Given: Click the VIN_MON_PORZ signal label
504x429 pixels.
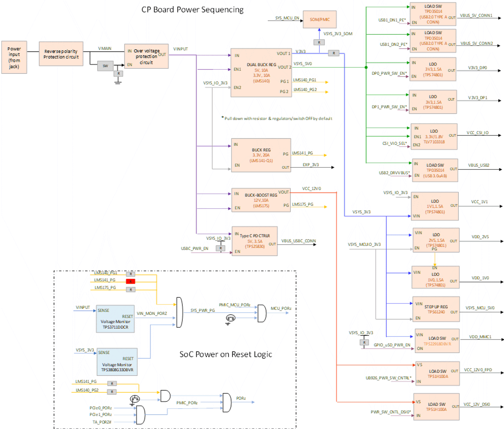Looking at the screenshot, I should point(152,314).
